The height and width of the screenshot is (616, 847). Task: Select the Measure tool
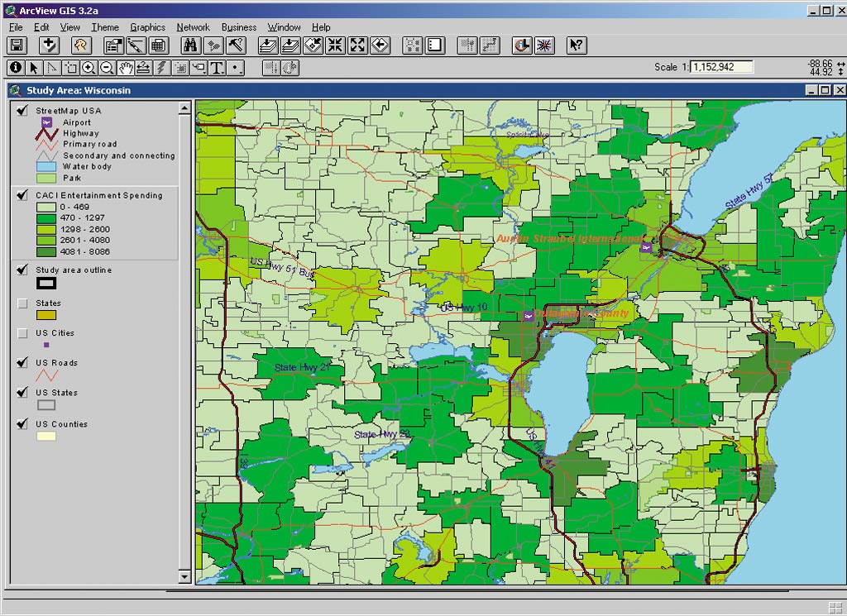(x=144, y=68)
